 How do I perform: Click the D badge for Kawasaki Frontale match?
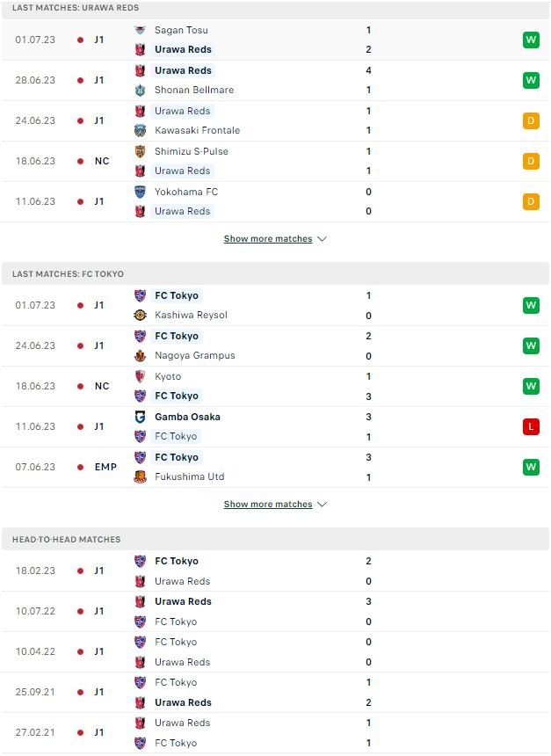click(531, 120)
